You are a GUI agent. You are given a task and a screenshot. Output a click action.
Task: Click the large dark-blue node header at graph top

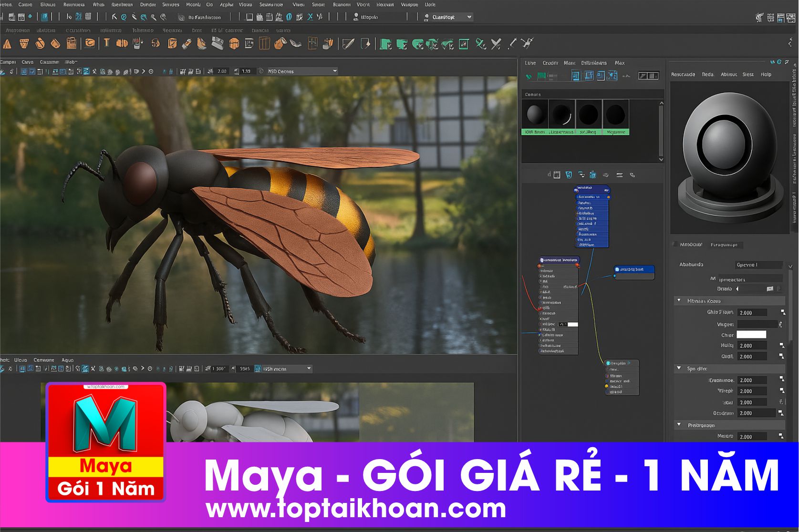click(x=592, y=189)
